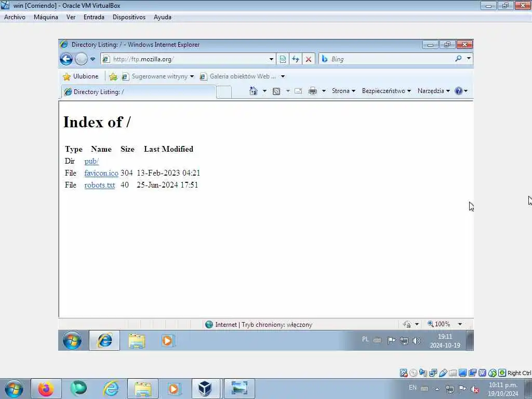532x399 pixels.
Task: Click the Last Modified column header
Action: pos(168,149)
